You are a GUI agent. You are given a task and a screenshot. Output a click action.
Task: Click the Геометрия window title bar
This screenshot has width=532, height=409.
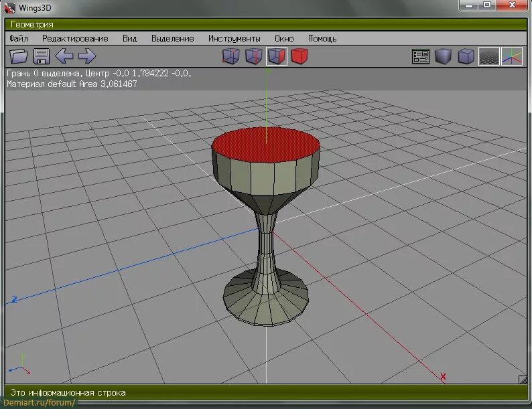[x=265, y=24]
